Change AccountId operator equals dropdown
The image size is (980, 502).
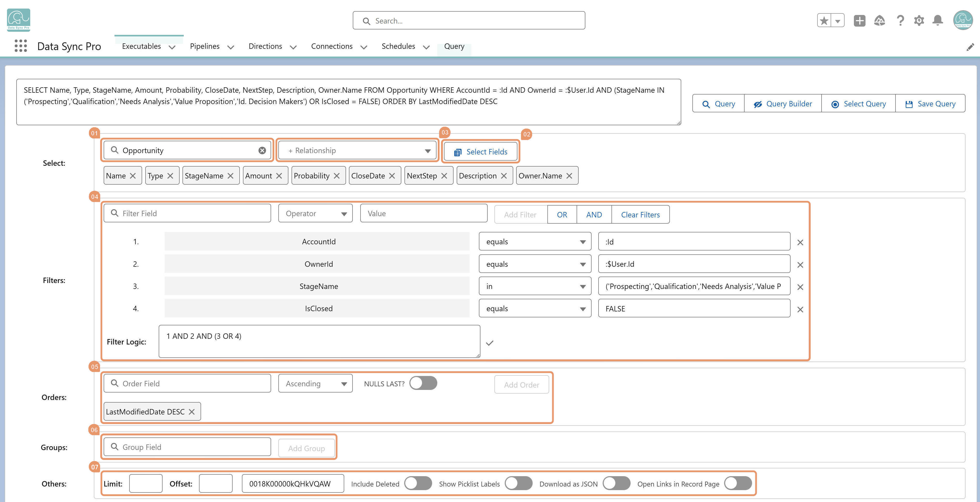click(x=535, y=242)
